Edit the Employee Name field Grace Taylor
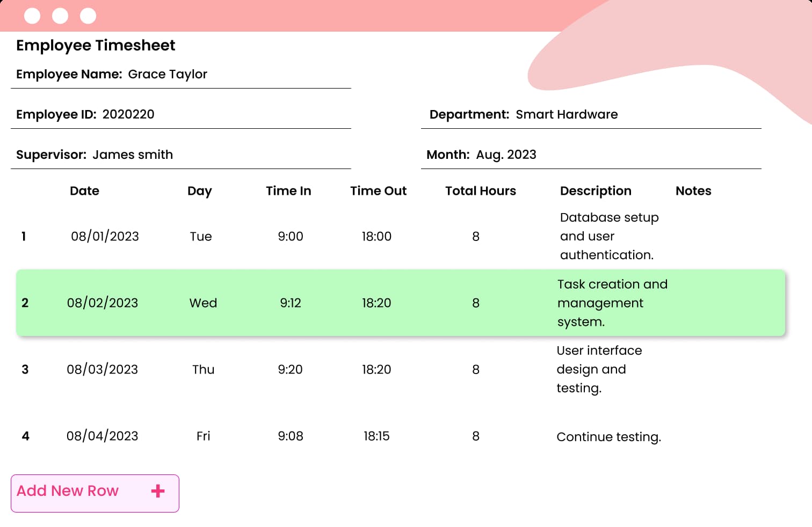The image size is (812, 527). (167, 74)
